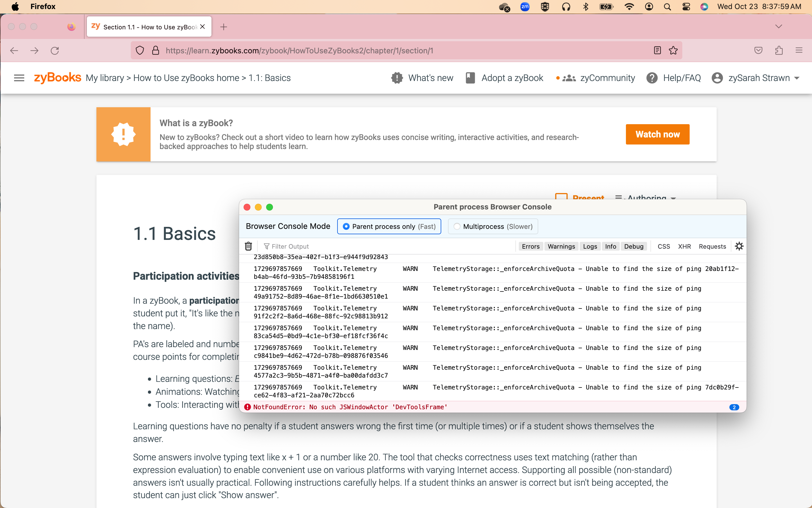Open What's new
Viewport: 812px width, 508px height.
[422, 78]
